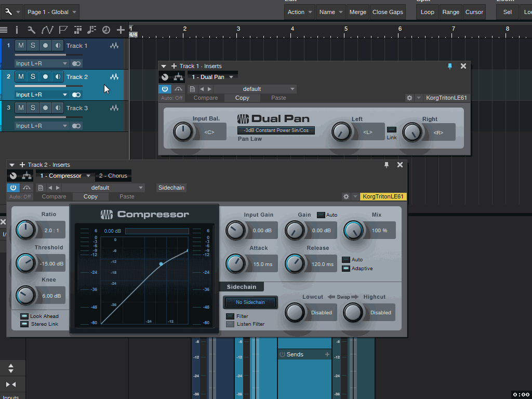Click Copy in the Compressor window
The height and width of the screenshot is (399, 532).
(90, 196)
